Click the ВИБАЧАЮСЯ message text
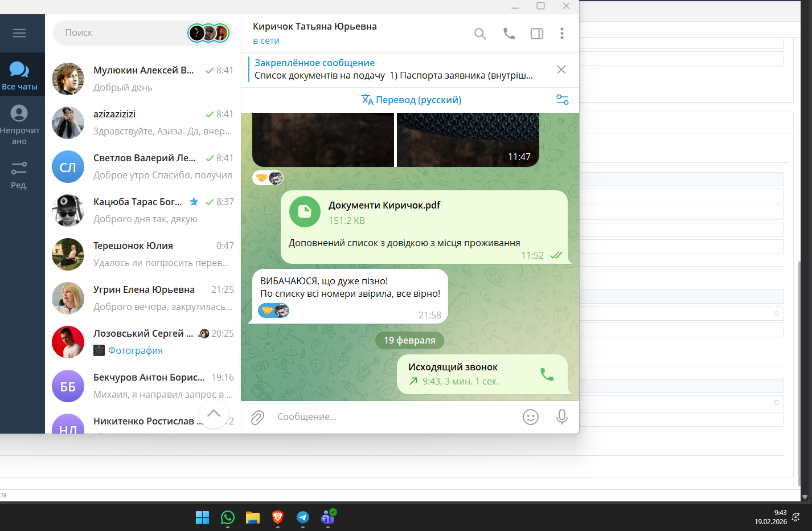812x531 pixels. (350, 287)
